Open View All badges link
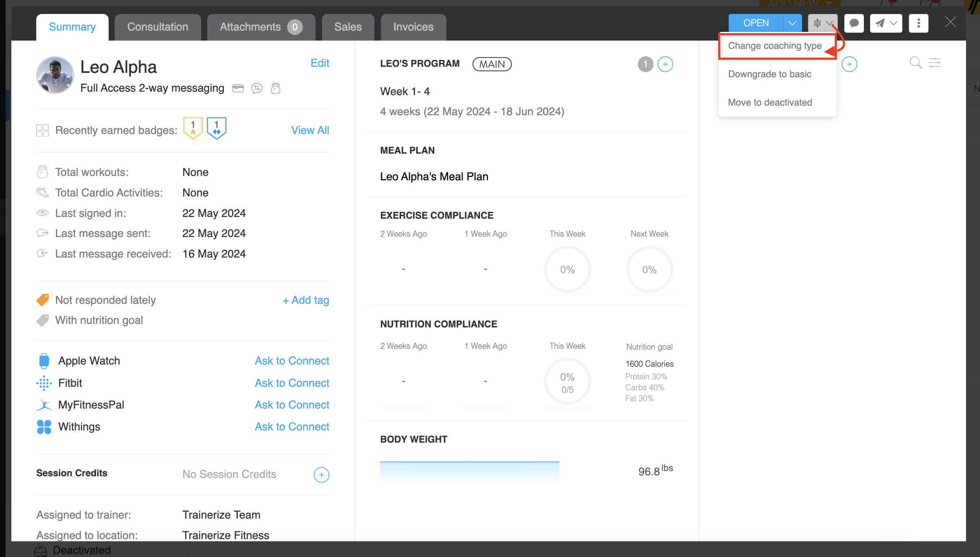Image resolution: width=980 pixels, height=557 pixels. 310,131
